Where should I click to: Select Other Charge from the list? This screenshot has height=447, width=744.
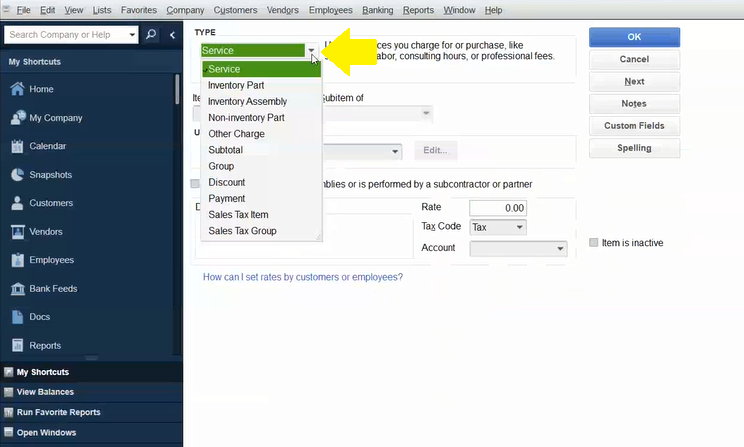[261, 134]
